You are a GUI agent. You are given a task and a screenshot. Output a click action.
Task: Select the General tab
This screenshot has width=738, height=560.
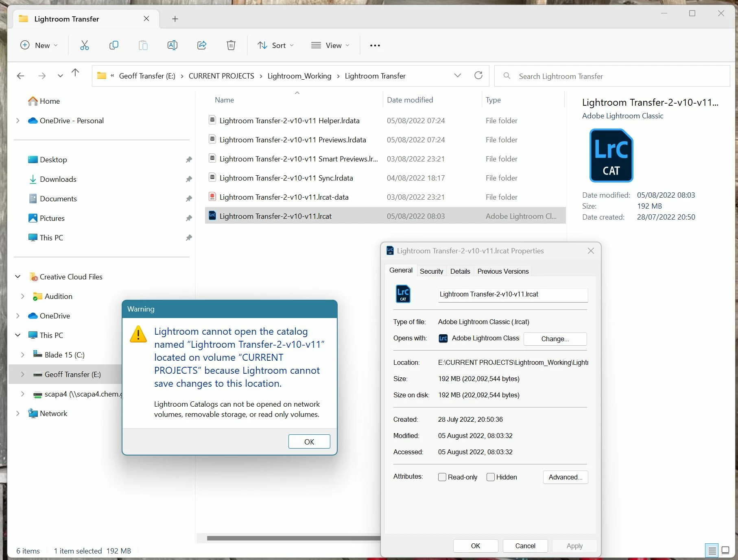401,270
